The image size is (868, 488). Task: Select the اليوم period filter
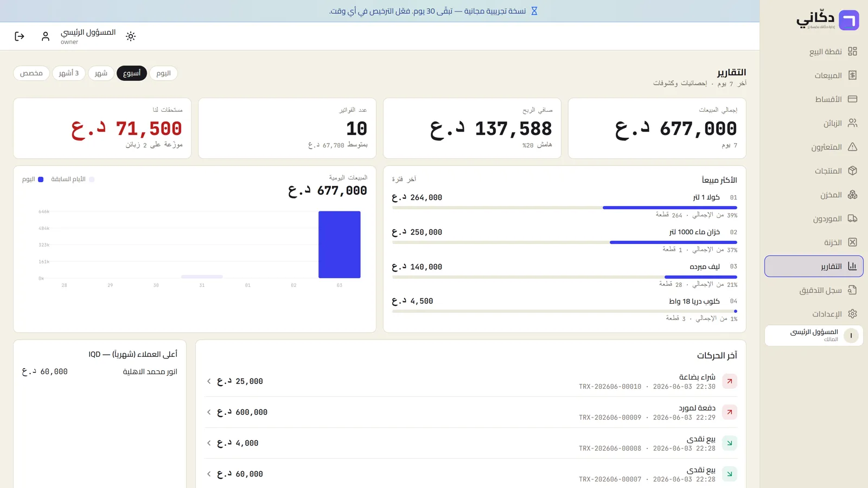[163, 73]
